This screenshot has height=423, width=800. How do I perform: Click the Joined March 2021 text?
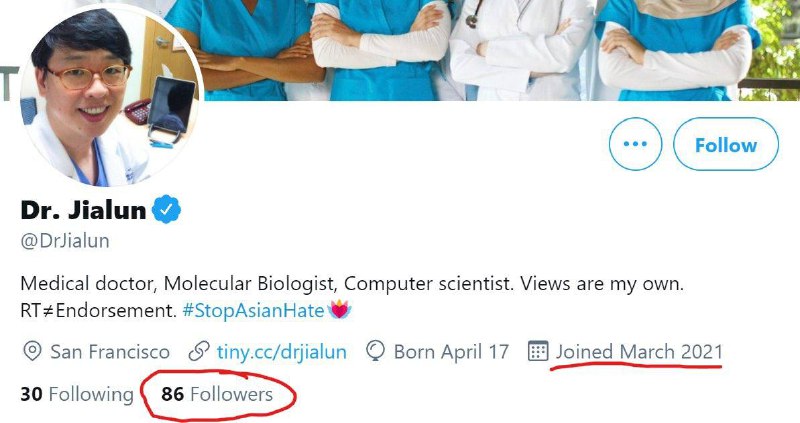[x=639, y=352]
